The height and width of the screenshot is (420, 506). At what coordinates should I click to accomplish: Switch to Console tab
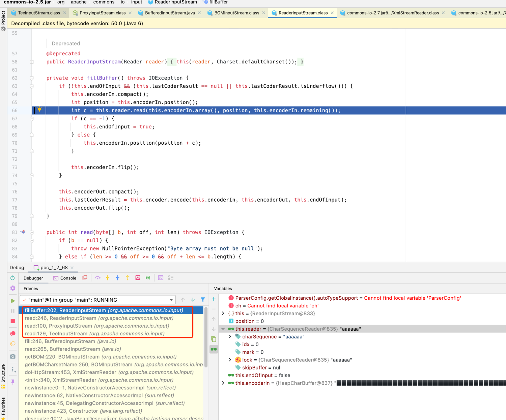[x=65, y=278]
